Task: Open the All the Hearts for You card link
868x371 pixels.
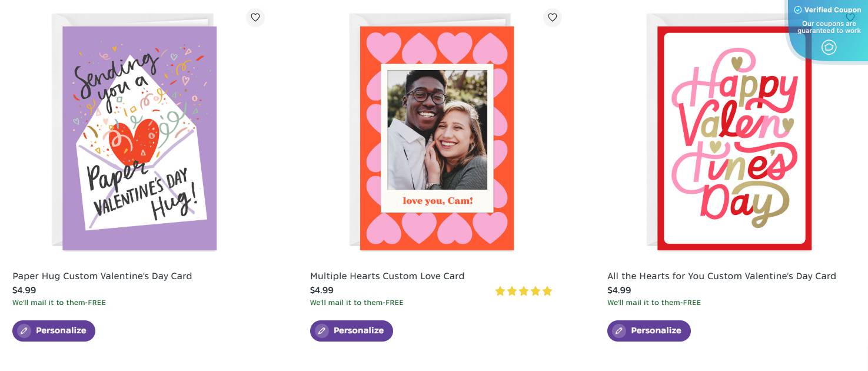Action: tap(721, 276)
